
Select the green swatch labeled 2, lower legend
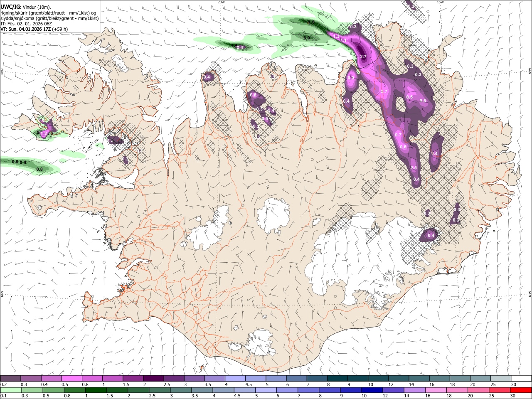pos(138,390)
